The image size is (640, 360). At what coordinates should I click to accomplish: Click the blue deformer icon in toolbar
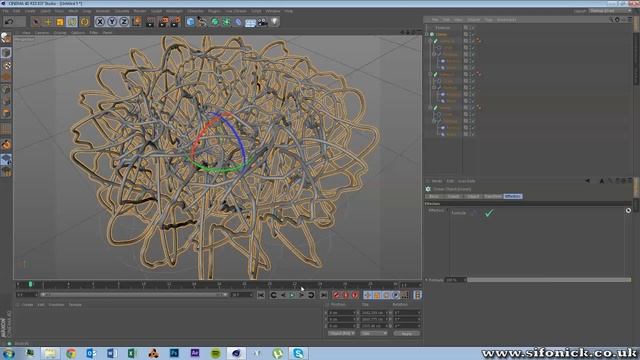tap(238, 22)
